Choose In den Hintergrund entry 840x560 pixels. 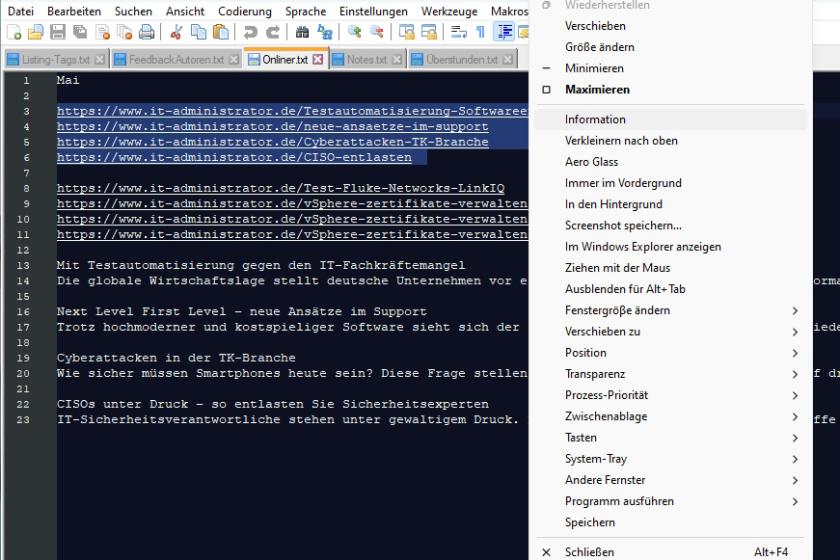(x=670, y=204)
